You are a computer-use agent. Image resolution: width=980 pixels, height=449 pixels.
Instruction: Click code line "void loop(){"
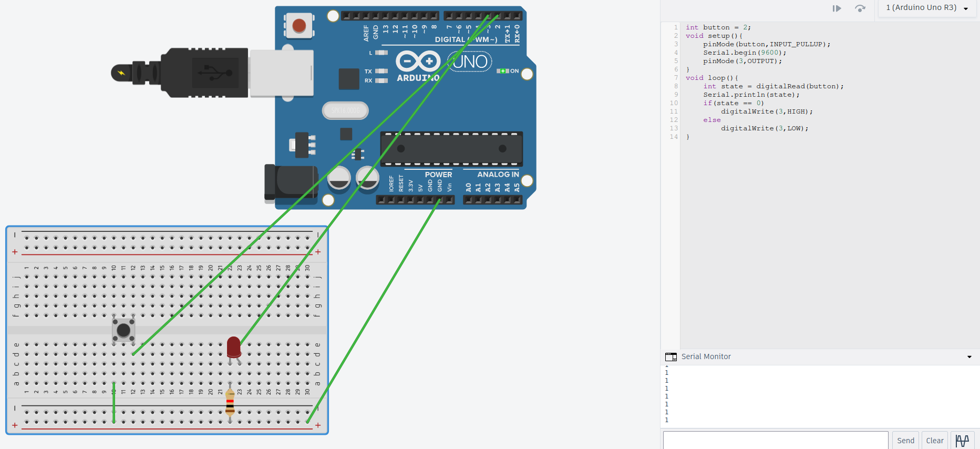[x=712, y=78]
